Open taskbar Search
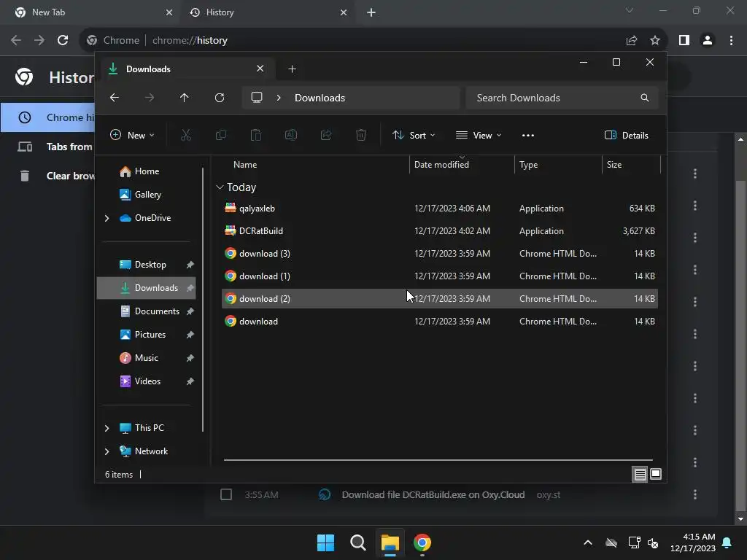Image resolution: width=747 pixels, height=560 pixels. click(x=357, y=542)
